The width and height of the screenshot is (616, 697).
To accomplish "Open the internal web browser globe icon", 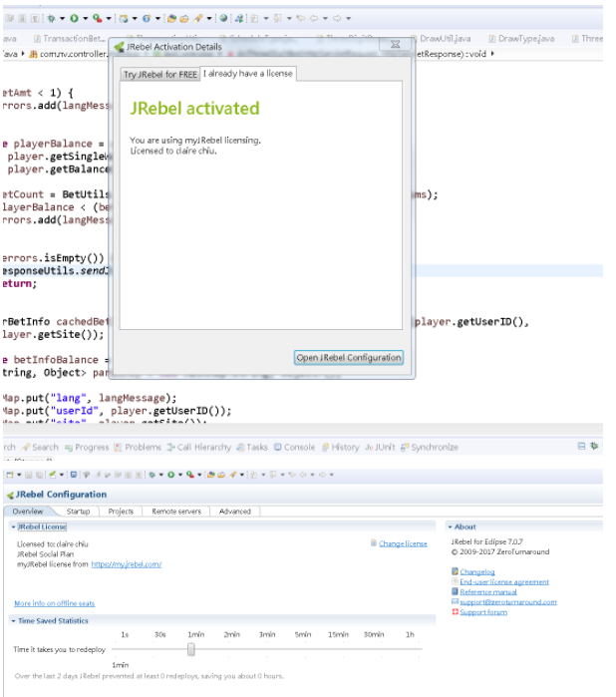I will click(x=223, y=18).
